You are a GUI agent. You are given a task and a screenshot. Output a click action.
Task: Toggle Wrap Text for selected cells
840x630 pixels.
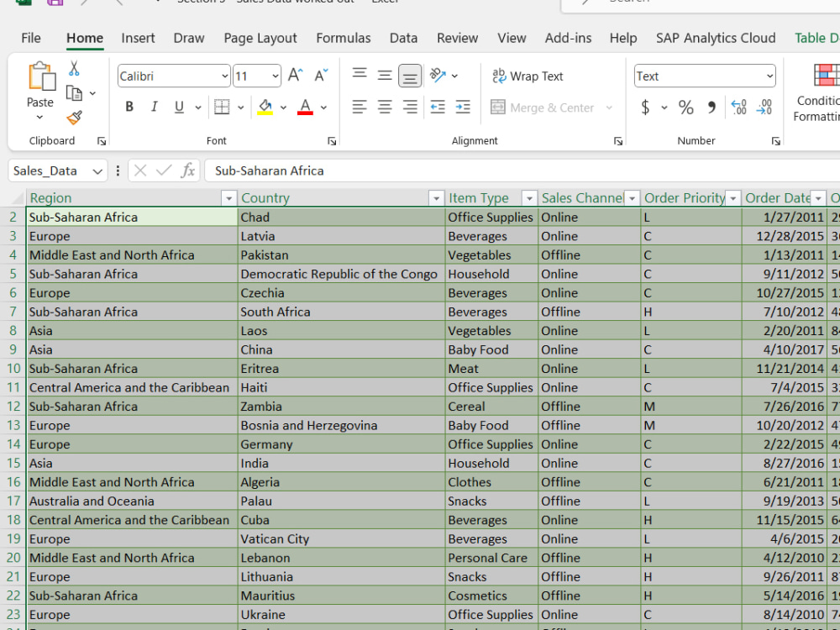[528, 76]
